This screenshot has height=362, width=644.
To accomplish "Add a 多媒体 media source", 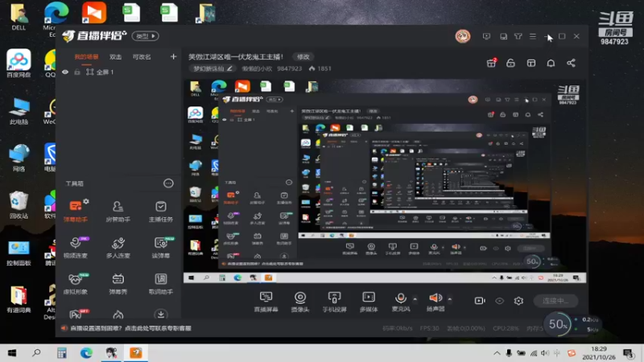I will point(369,302).
